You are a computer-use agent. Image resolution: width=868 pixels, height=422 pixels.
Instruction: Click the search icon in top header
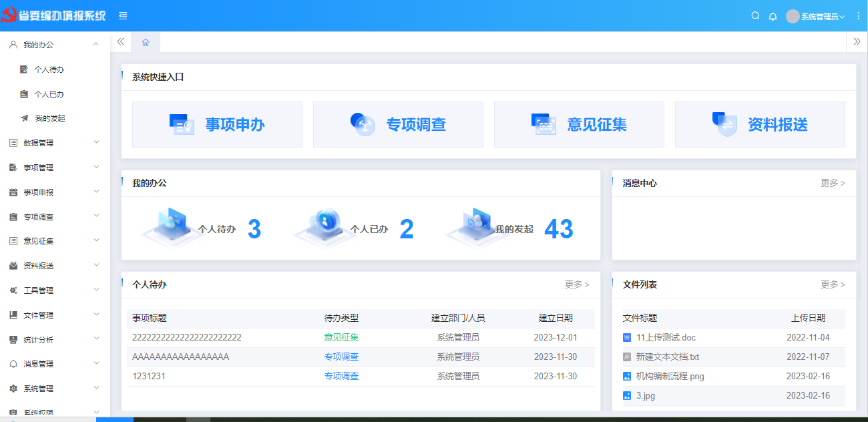[x=755, y=16]
